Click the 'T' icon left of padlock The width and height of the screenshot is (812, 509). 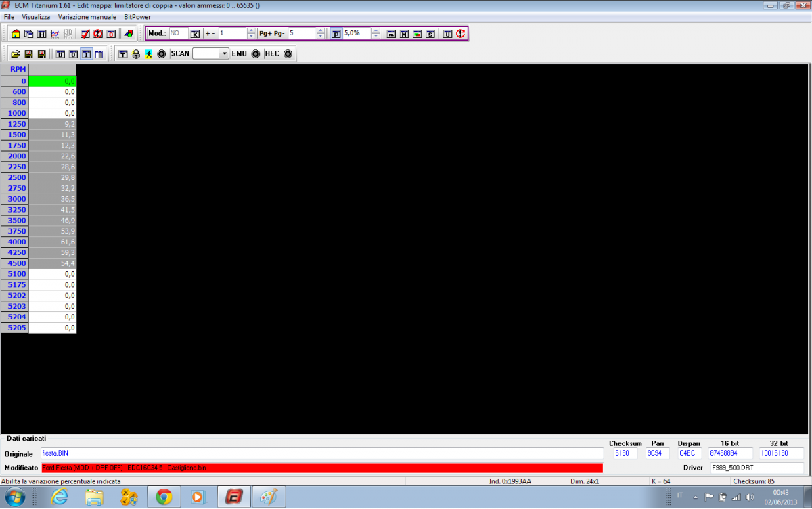[123, 53]
